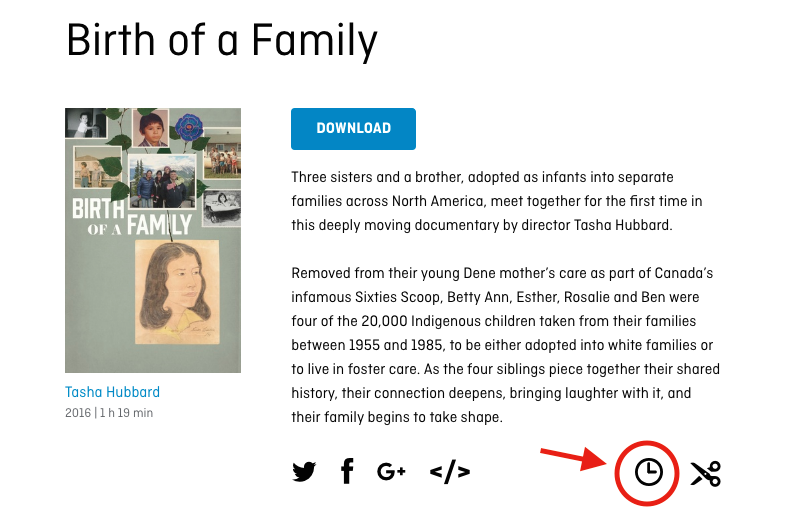Click the paragraph beginning Three sisters and a brother
Viewport: 804px width, 519px height.
tap(496, 201)
